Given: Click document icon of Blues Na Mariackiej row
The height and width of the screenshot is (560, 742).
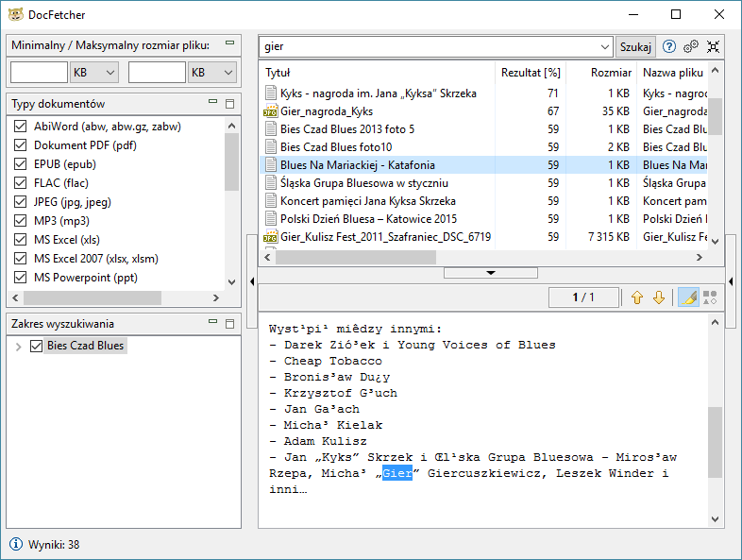Looking at the screenshot, I should pos(271,164).
